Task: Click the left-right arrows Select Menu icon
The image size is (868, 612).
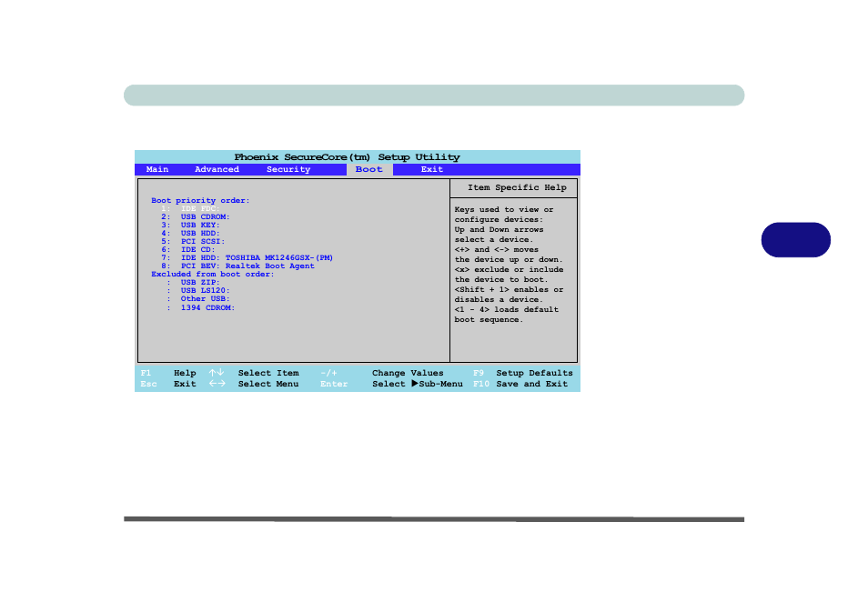Action: [x=217, y=384]
